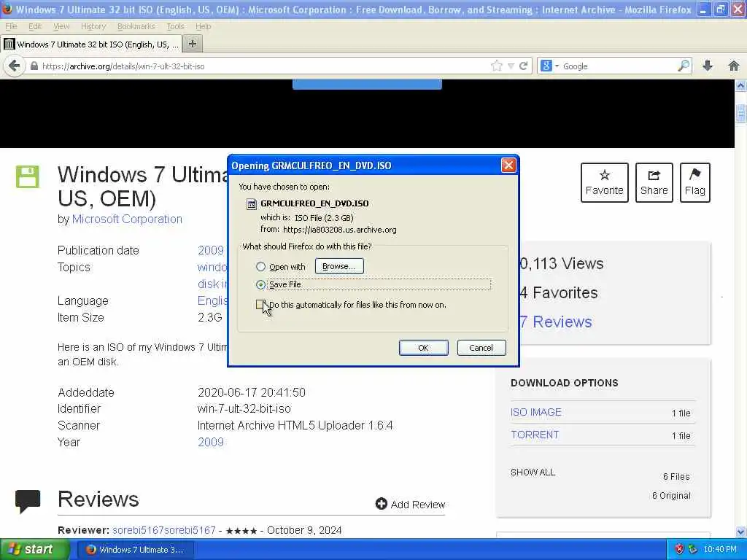This screenshot has width=747, height=560.
Task: Open the Help menu
Action: tap(204, 26)
